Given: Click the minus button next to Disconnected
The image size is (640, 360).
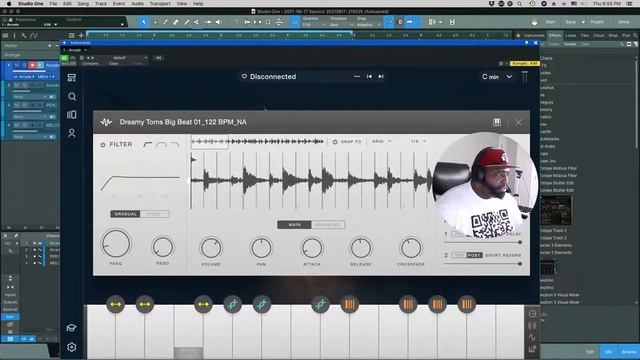Looking at the screenshot, I should [357, 77].
